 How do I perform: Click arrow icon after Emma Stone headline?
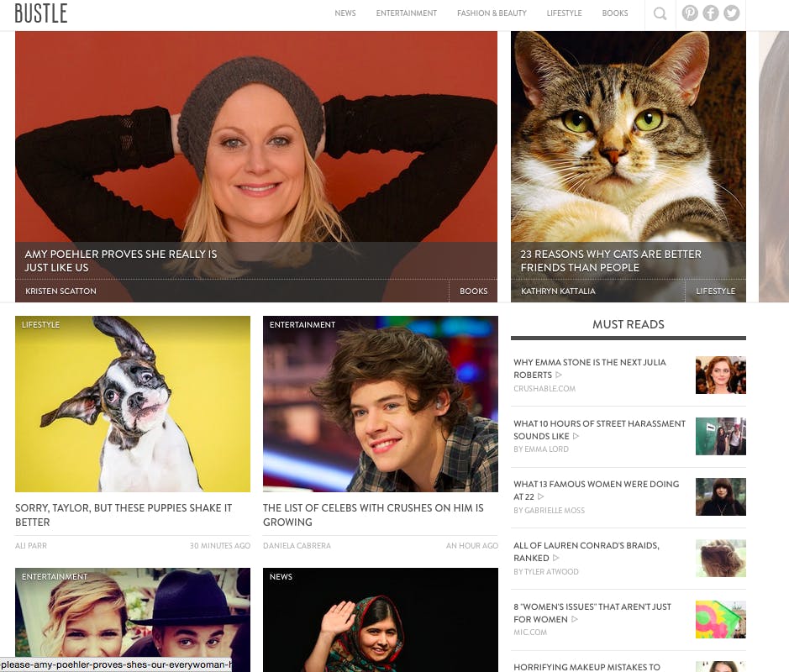click(x=559, y=375)
